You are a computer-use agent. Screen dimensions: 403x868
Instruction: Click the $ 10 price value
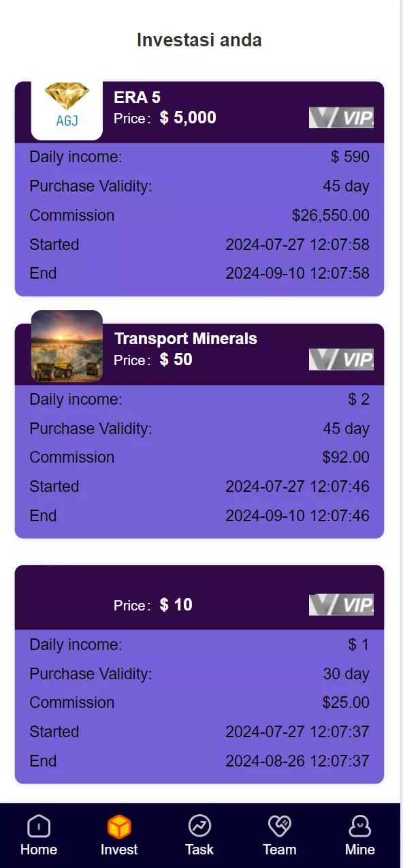[176, 605]
